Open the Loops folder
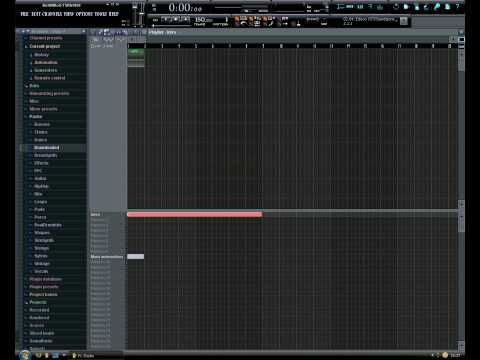 point(41,202)
